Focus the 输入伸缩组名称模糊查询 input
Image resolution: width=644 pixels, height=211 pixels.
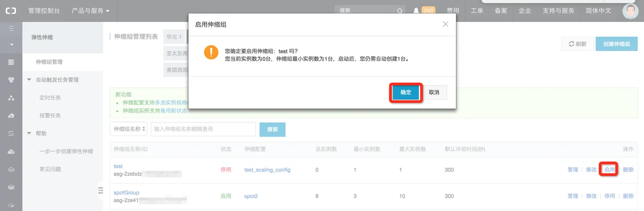(203, 129)
